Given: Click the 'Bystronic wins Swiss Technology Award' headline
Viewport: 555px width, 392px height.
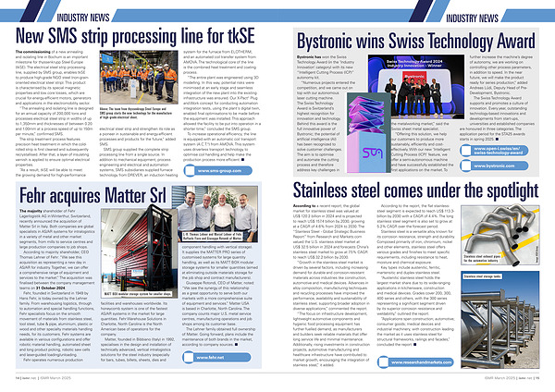Looking at the screenshot, I should (x=416, y=41).
